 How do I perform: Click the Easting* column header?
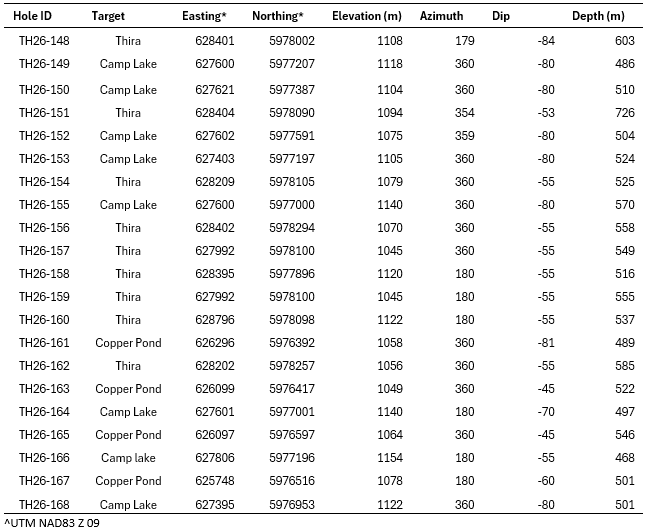[x=204, y=16]
